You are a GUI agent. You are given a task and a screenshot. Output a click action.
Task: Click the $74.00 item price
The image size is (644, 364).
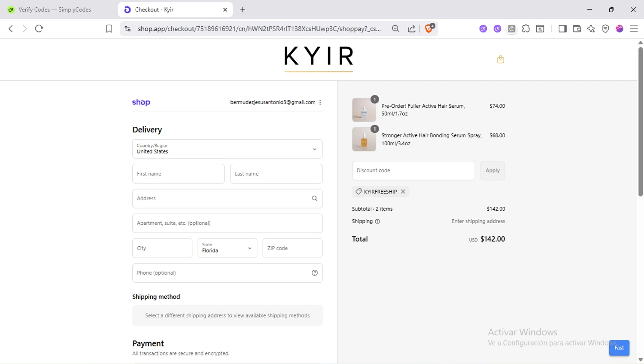[x=497, y=106]
